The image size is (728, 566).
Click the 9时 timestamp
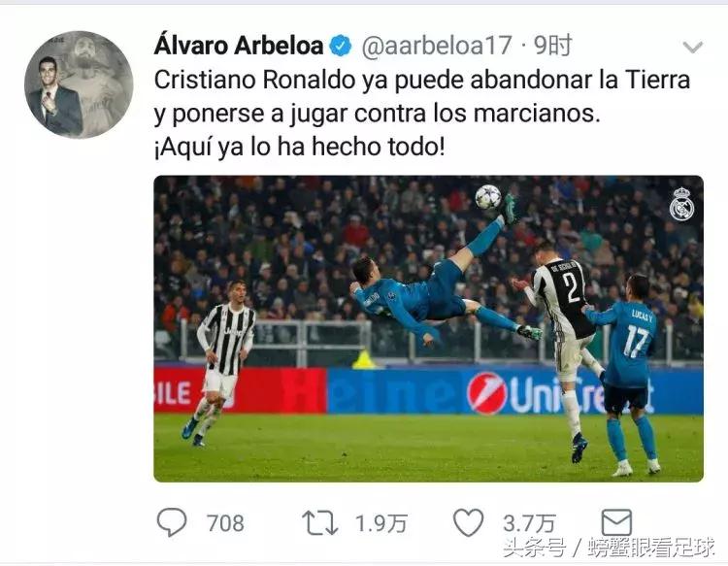click(552, 46)
